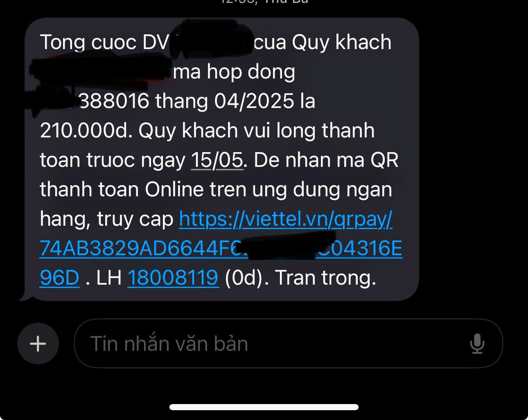
Task: Click the timestamp above the message
Action: coord(264,2)
